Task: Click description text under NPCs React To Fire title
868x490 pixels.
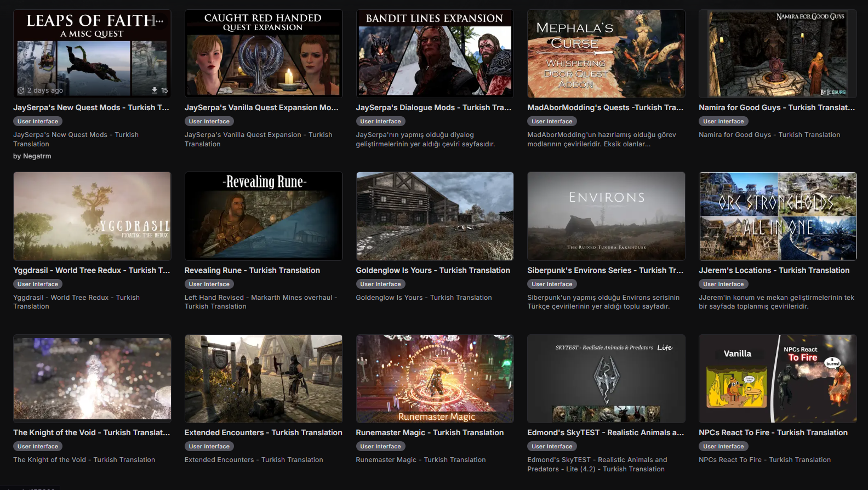Action: click(764, 460)
